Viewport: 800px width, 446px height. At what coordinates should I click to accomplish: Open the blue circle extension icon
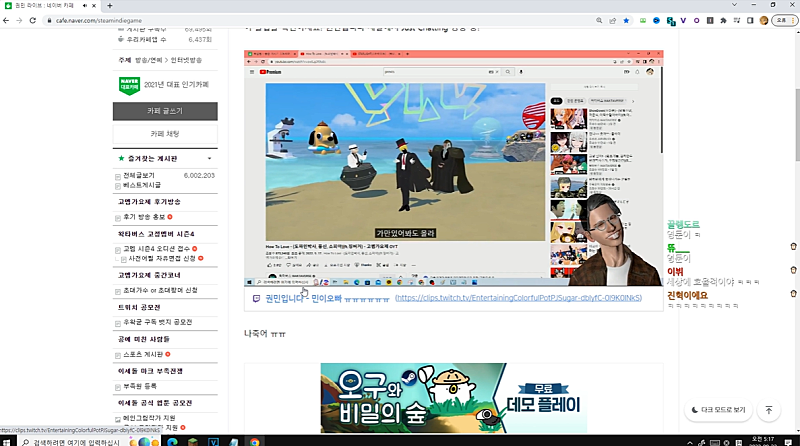click(656, 20)
